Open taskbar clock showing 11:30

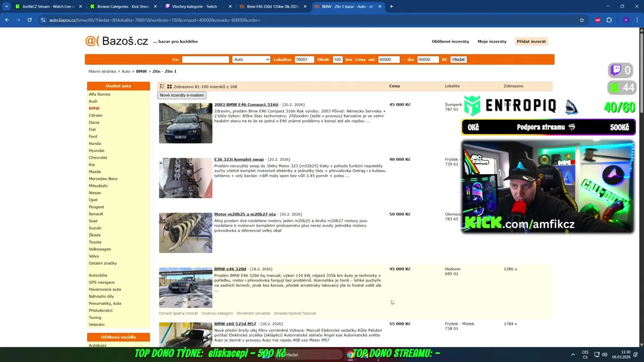(621, 354)
